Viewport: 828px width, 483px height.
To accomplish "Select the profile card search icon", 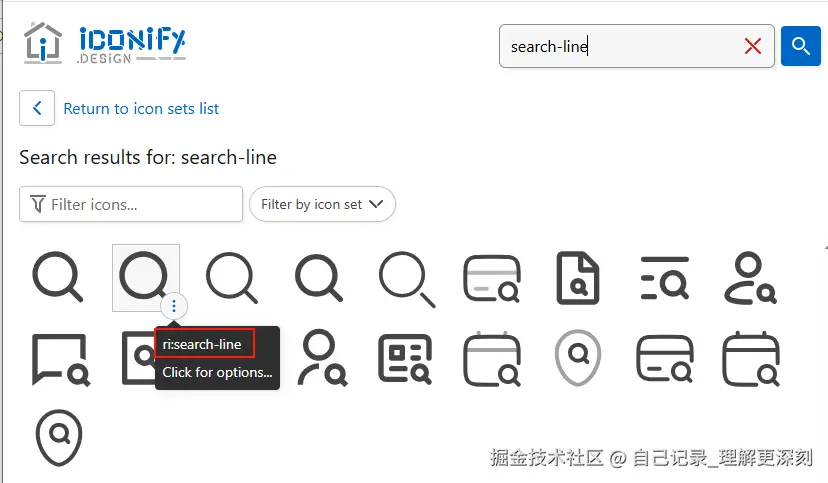I will pos(405,359).
